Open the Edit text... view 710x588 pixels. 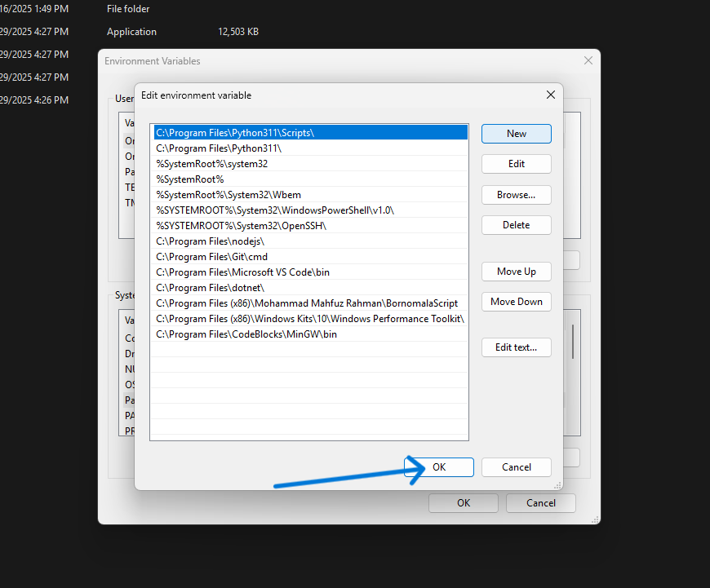click(x=516, y=347)
